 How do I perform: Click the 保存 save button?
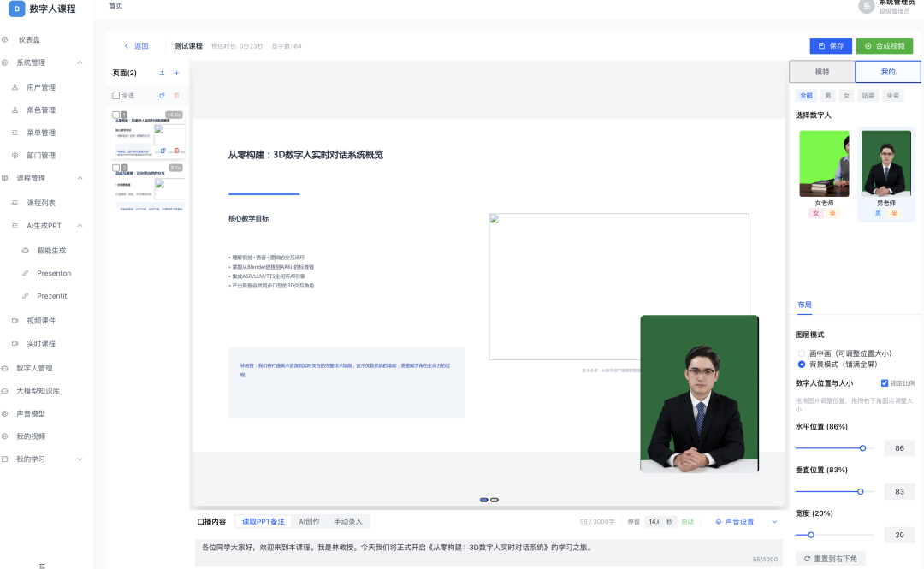point(831,46)
